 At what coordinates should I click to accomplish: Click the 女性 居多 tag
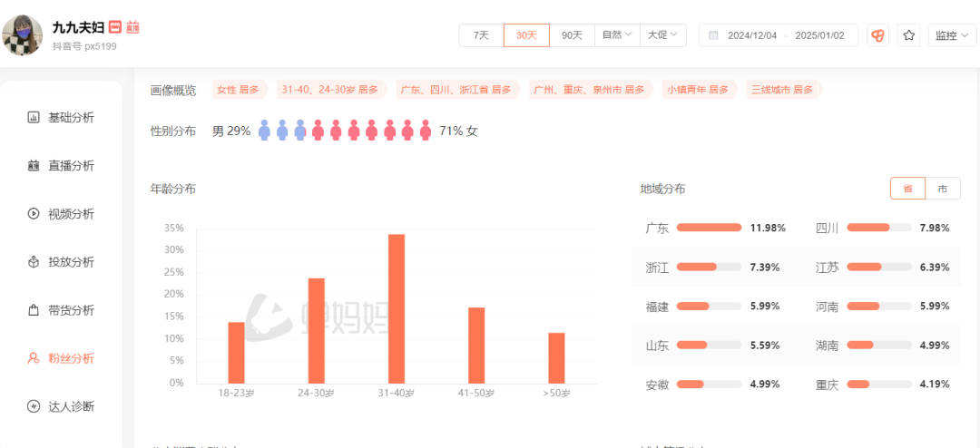[238, 90]
